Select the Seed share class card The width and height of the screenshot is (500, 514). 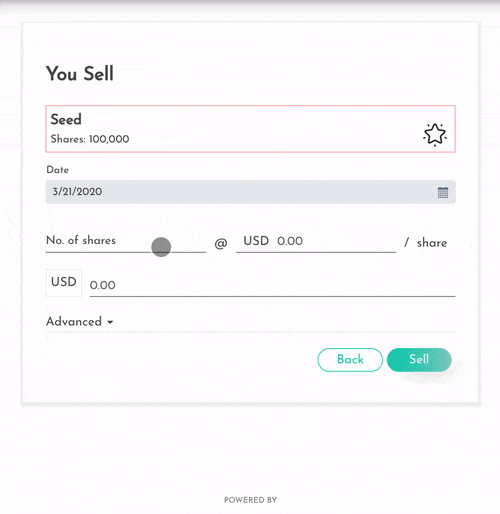[x=251, y=129]
